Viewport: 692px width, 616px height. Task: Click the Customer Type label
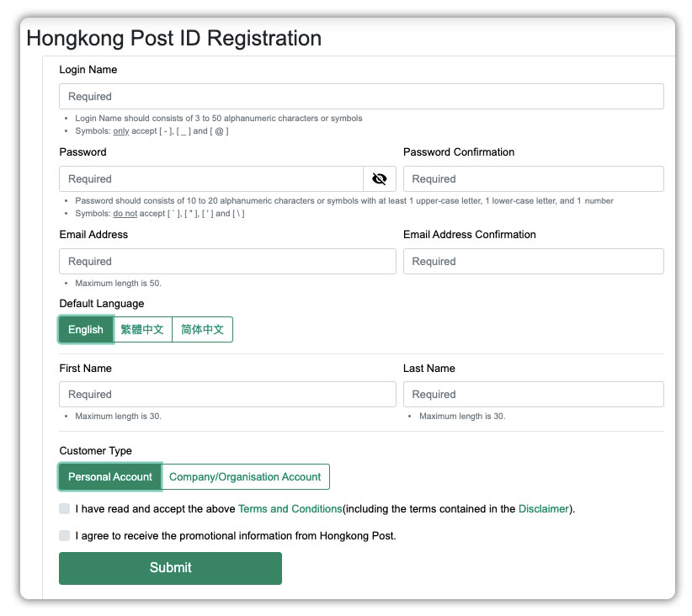tap(96, 451)
